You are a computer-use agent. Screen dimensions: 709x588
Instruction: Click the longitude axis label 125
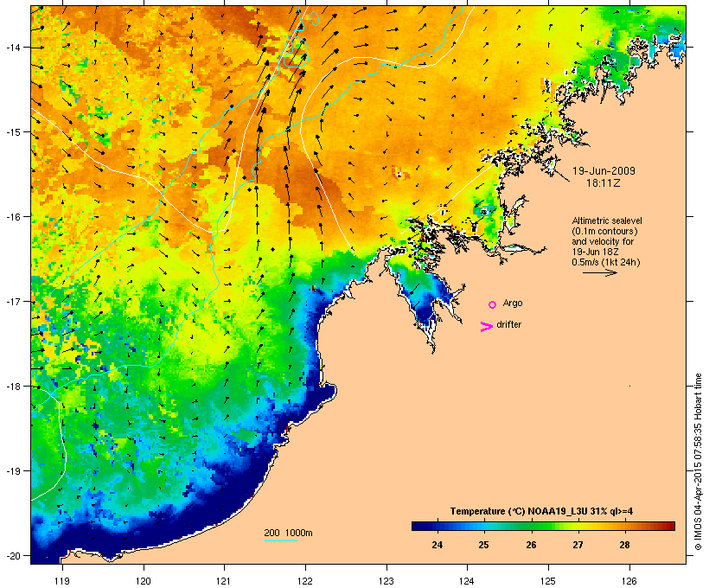(x=548, y=581)
